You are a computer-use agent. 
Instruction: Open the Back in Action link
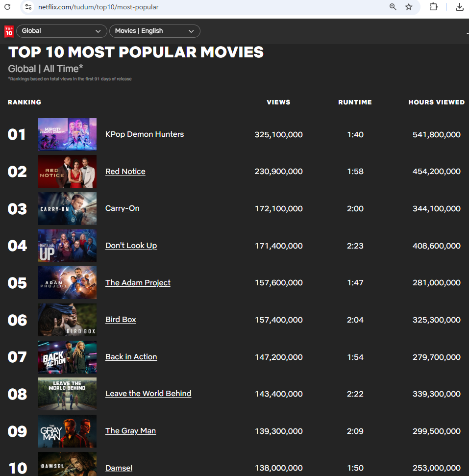(x=131, y=357)
